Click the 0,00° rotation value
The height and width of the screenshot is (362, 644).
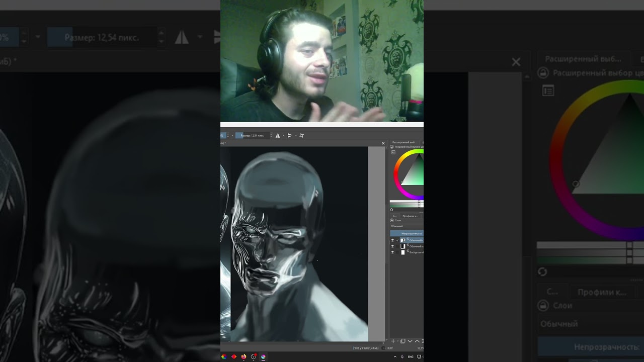click(x=390, y=348)
